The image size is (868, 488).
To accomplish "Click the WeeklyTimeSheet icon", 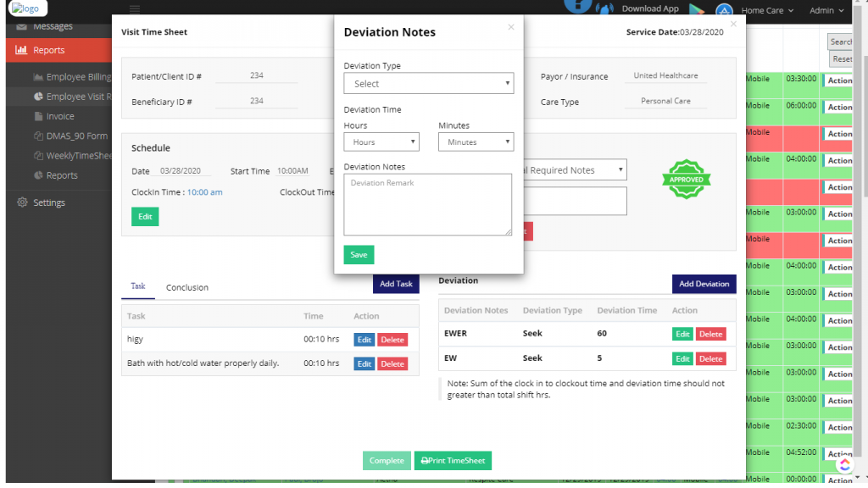I will [38, 156].
